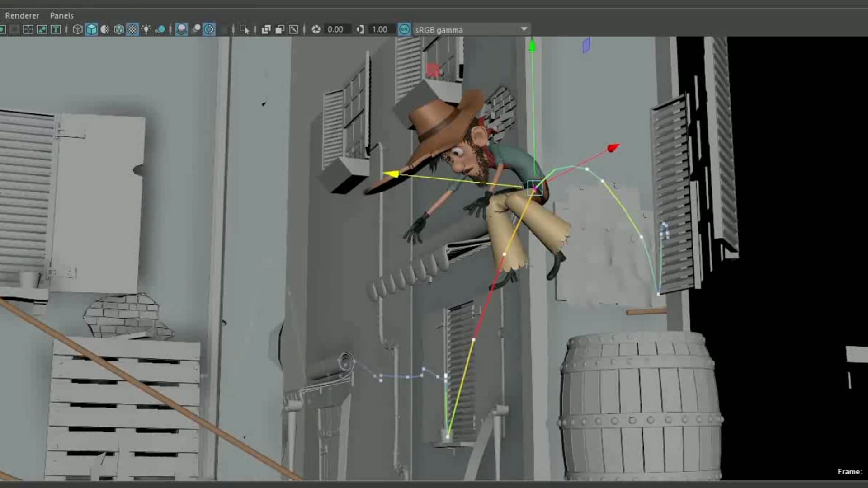Toggle the heads-up text display icon
The height and width of the screenshot is (488, 868).
pos(56,29)
